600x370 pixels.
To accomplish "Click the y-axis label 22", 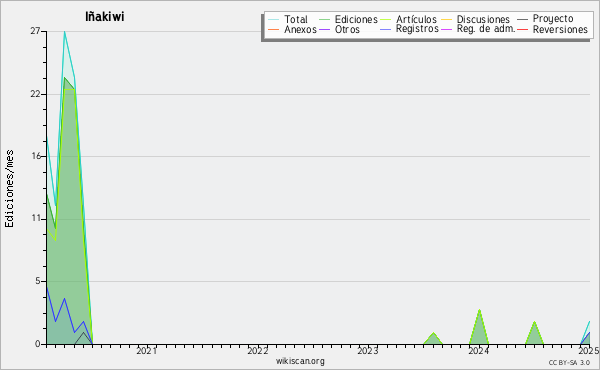I will (x=35, y=94).
